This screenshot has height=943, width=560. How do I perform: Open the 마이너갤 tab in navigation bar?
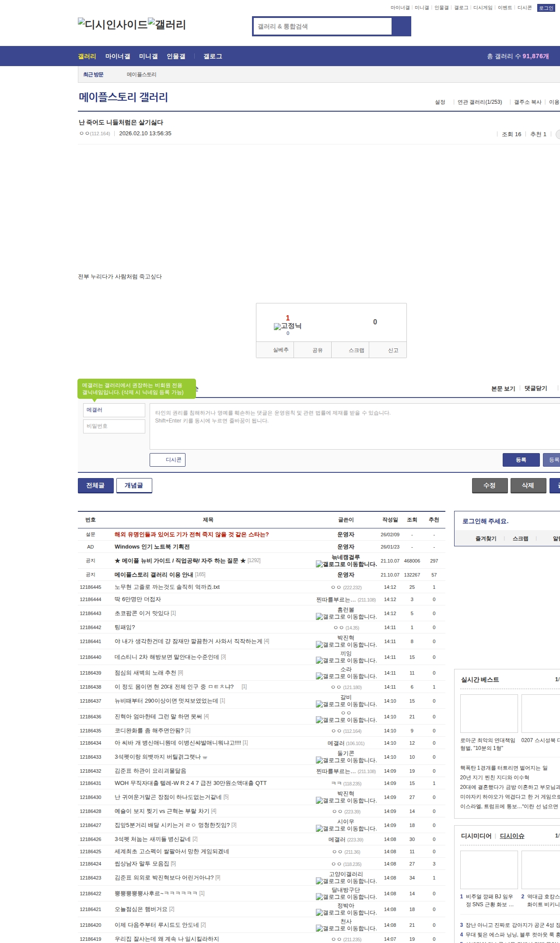[x=118, y=56]
